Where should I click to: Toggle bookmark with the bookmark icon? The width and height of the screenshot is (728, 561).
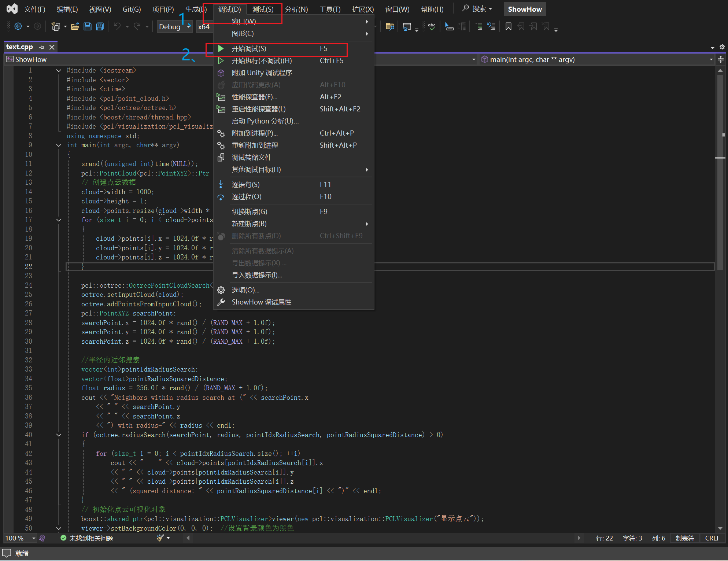tap(509, 26)
